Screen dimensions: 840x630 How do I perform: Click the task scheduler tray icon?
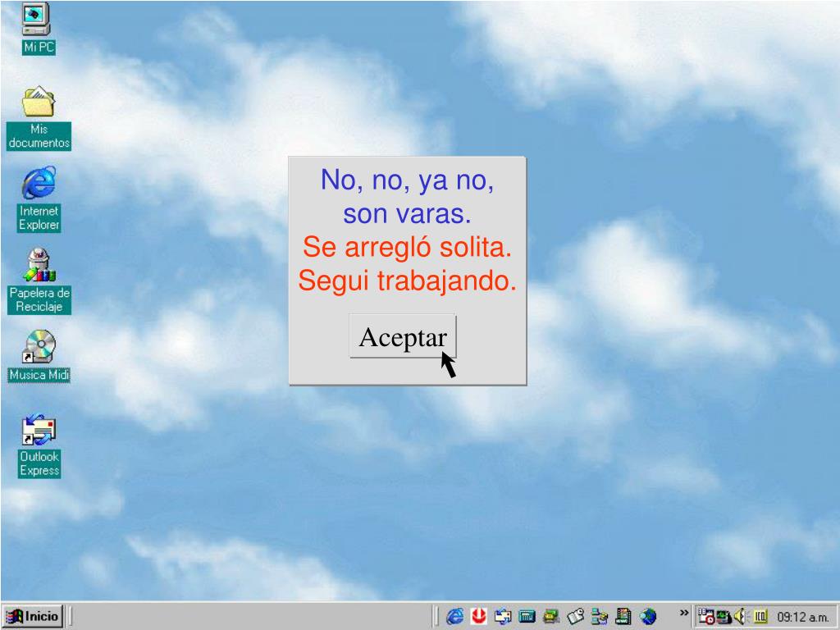(706, 617)
